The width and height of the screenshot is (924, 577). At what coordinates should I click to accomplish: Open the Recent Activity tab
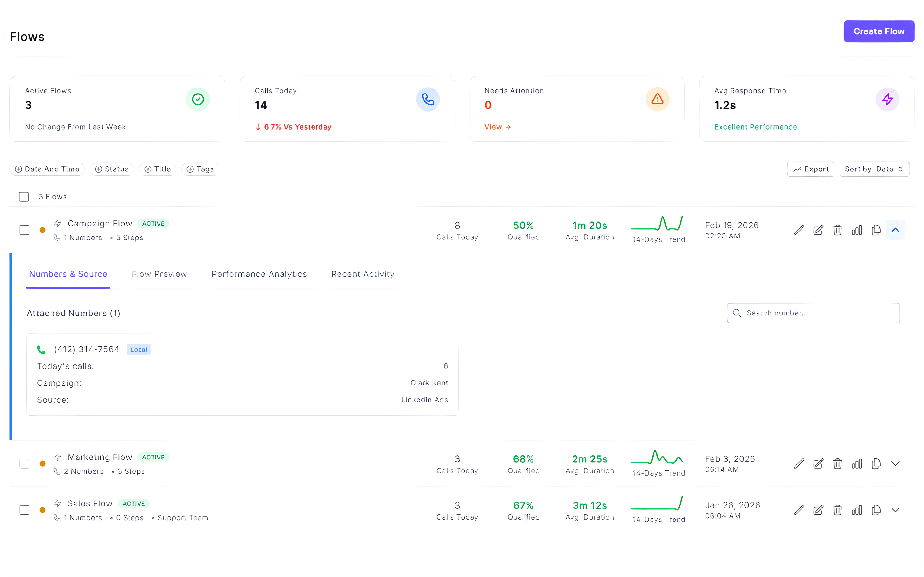click(362, 274)
